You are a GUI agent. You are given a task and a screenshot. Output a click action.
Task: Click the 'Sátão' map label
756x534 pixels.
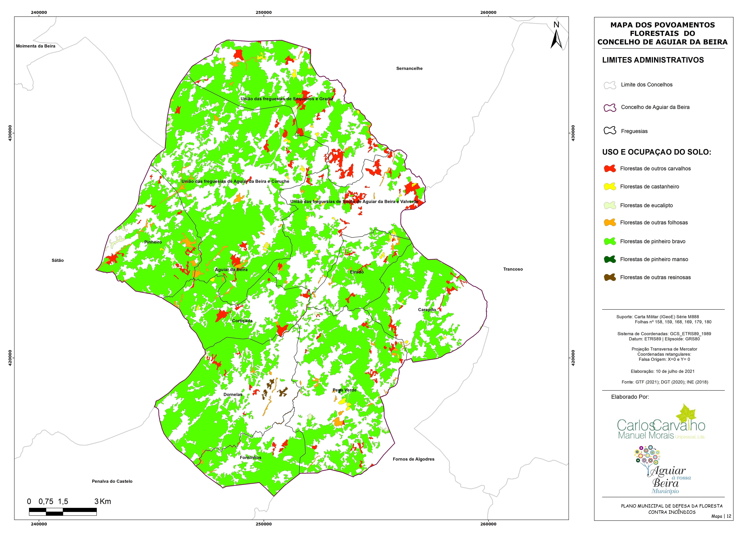(x=58, y=260)
